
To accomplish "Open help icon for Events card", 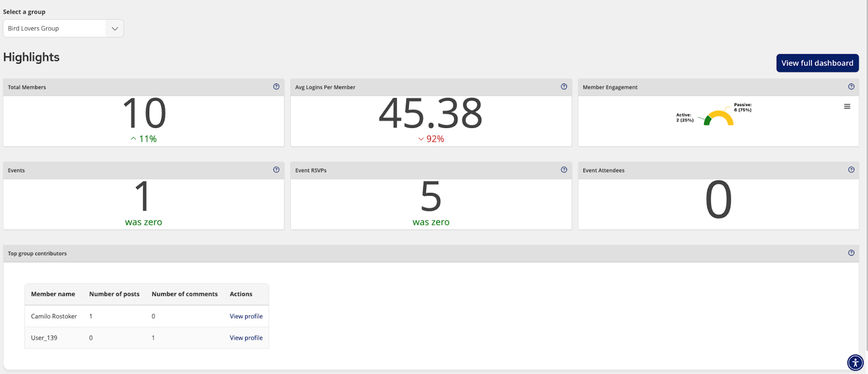I will pos(276,170).
